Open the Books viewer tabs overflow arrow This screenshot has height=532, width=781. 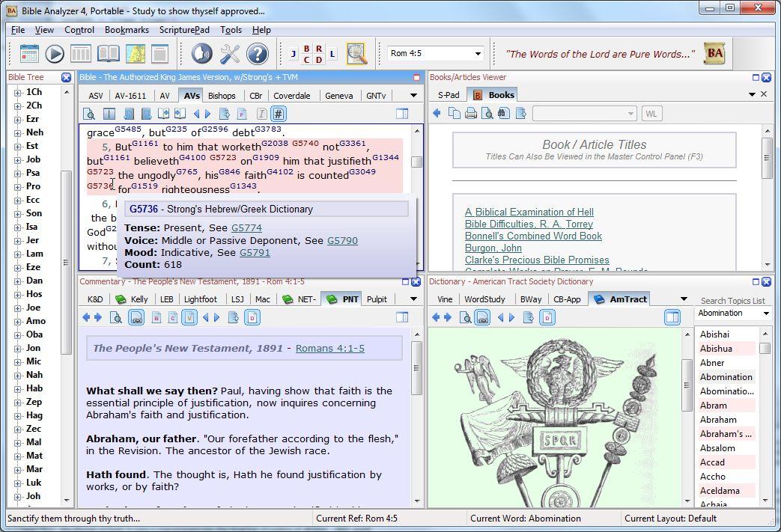coord(752,94)
